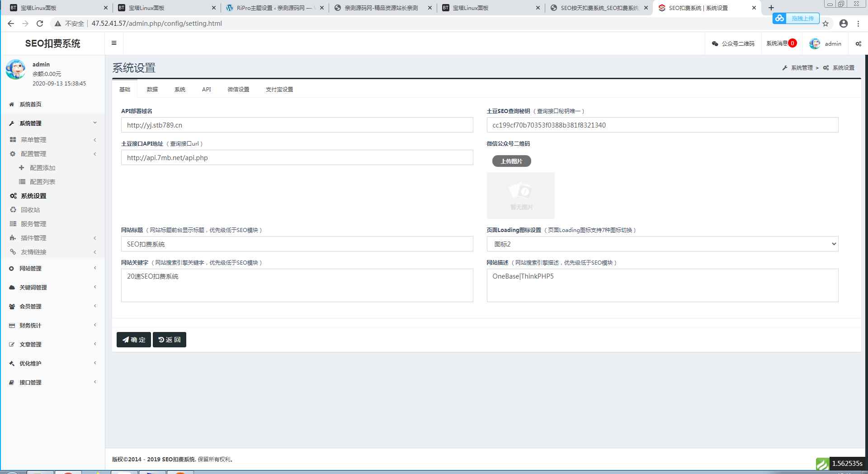Click the SEO扣费系统 logo title
Image resolution: width=868 pixels, height=474 pixels.
[52, 44]
